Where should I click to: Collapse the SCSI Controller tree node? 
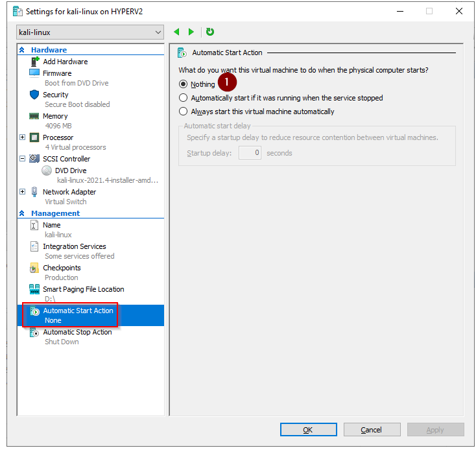pos(23,159)
